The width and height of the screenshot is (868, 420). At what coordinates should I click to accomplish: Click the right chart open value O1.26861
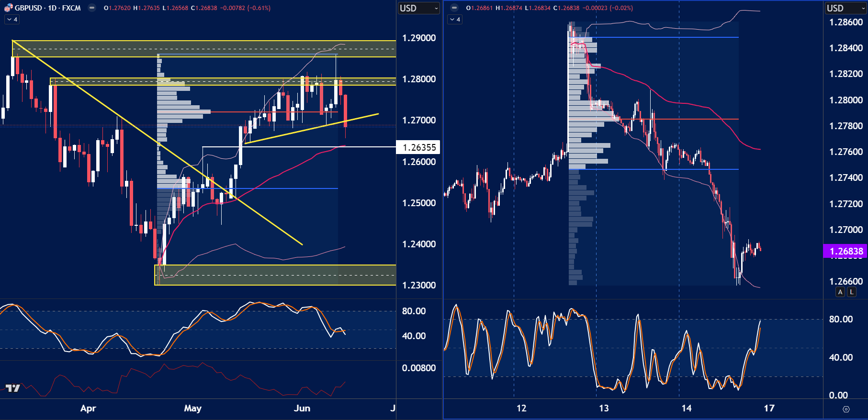[479, 8]
